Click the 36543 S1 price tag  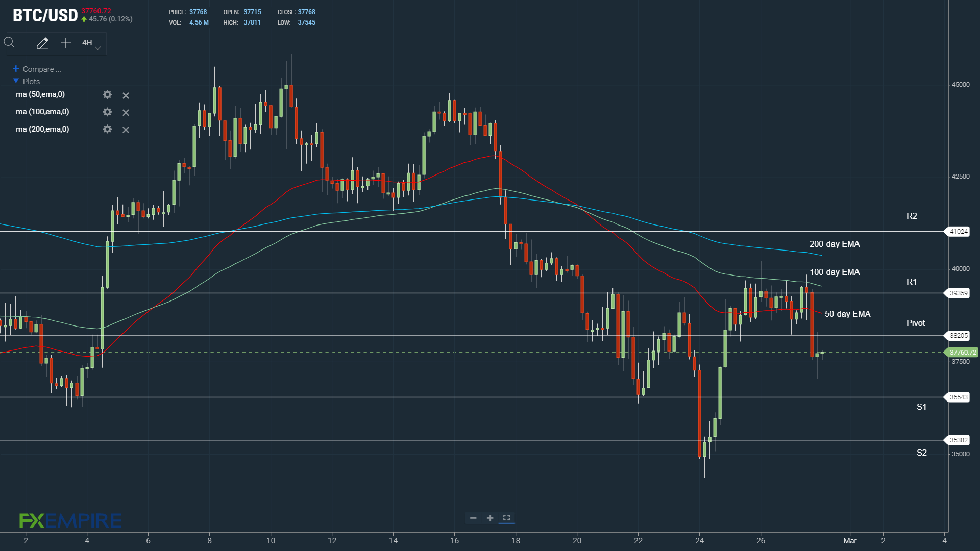958,397
